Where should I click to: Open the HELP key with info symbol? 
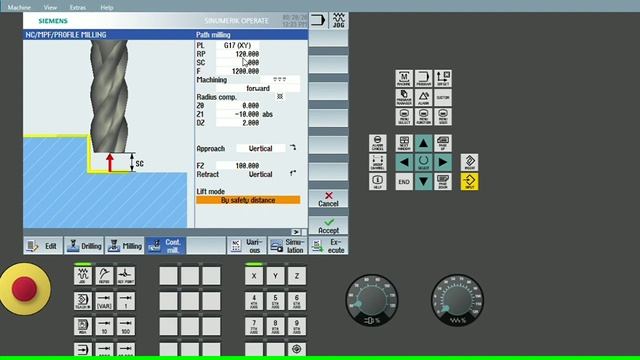(x=378, y=182)
